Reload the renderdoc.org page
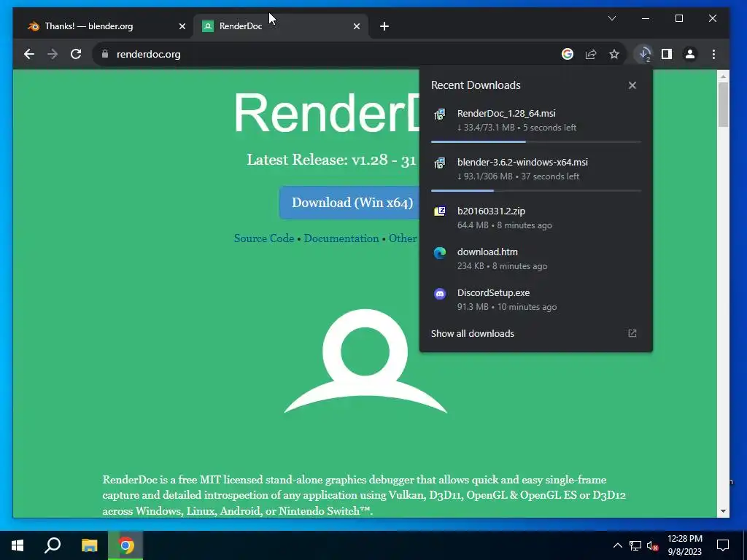Viewport: 747px width, 560px height. [x=76, y=54]
